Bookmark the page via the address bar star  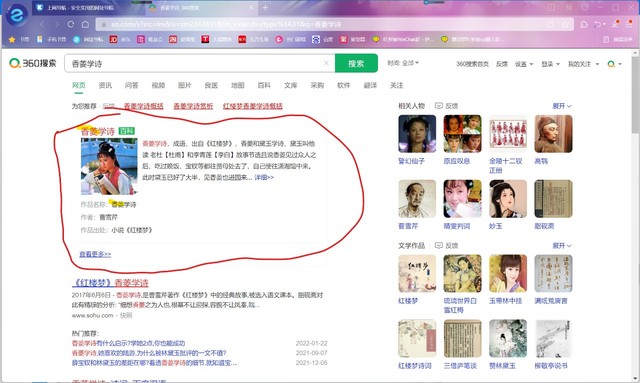565,24
